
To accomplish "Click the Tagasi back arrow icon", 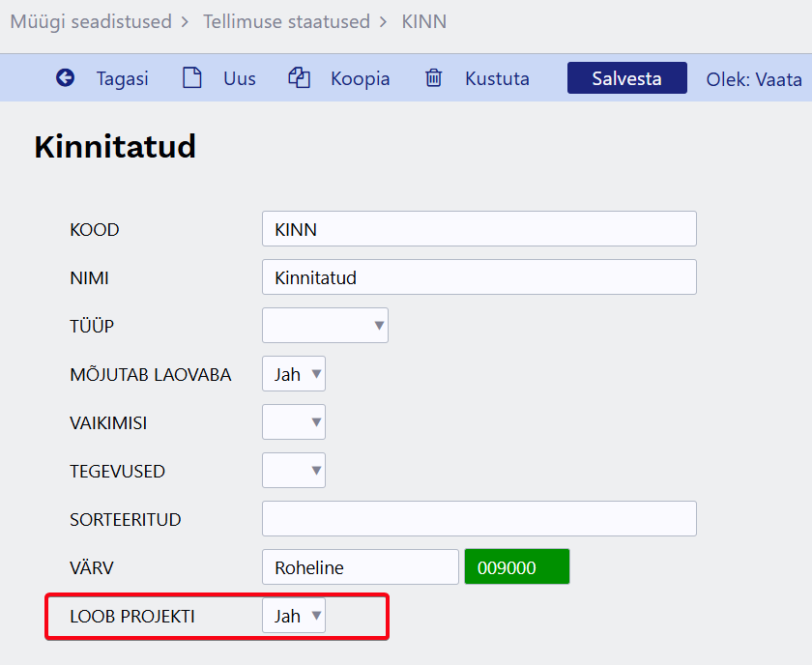I will (65, 78).
